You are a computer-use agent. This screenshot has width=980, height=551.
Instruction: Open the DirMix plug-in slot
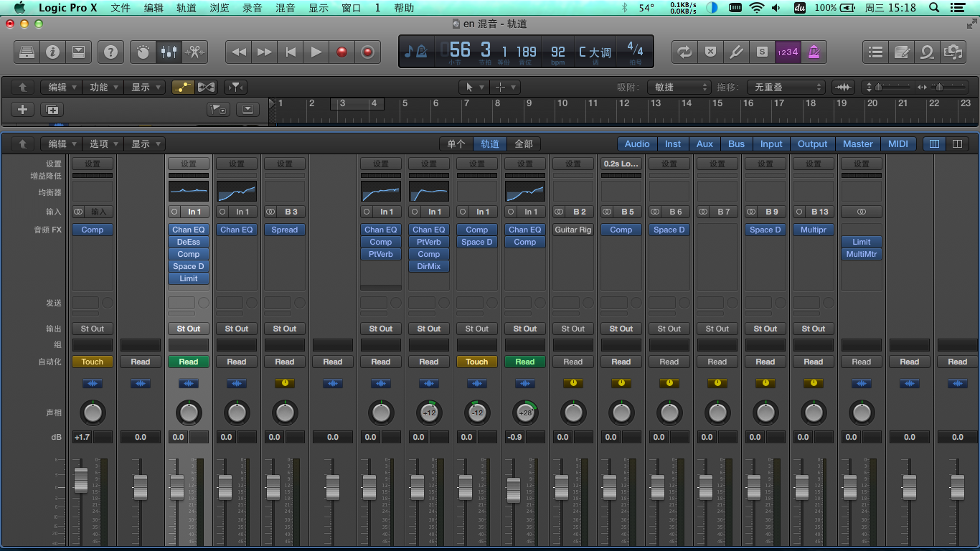point(429,266)
